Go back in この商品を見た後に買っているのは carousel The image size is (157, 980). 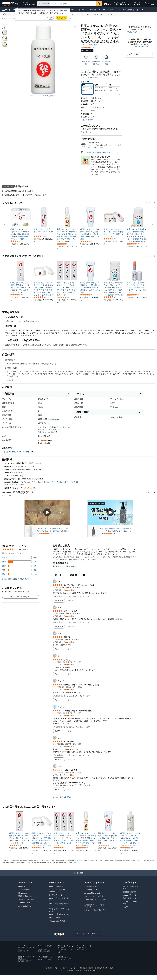[5, 278]
